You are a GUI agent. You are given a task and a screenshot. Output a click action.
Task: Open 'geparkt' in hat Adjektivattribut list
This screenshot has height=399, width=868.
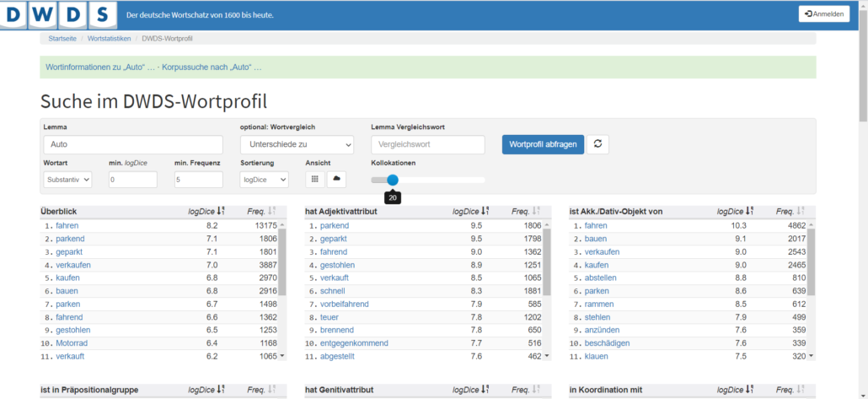333,239
